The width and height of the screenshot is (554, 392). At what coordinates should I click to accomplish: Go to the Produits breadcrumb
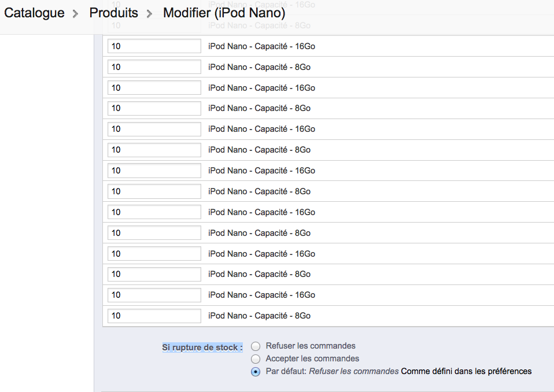click(x=113, y=13)
